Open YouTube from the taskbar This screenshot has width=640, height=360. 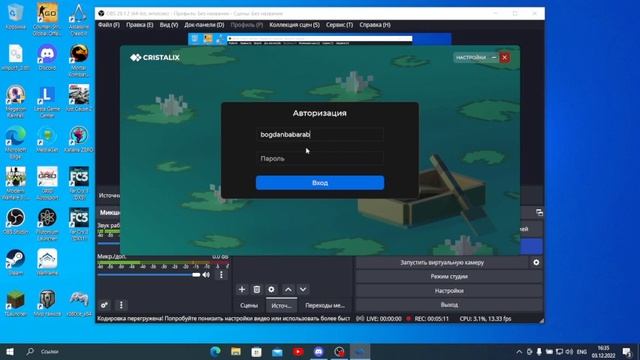[x=298, y=351]
